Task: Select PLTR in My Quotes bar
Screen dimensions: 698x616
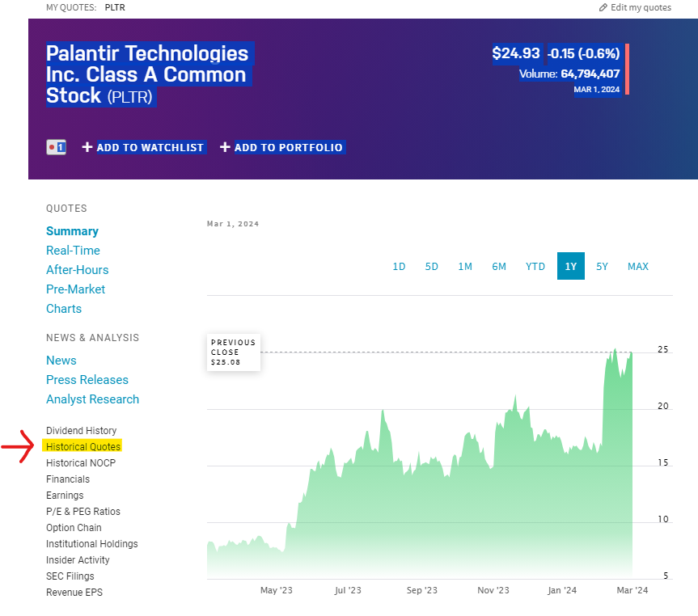Action: pos(115,7)
